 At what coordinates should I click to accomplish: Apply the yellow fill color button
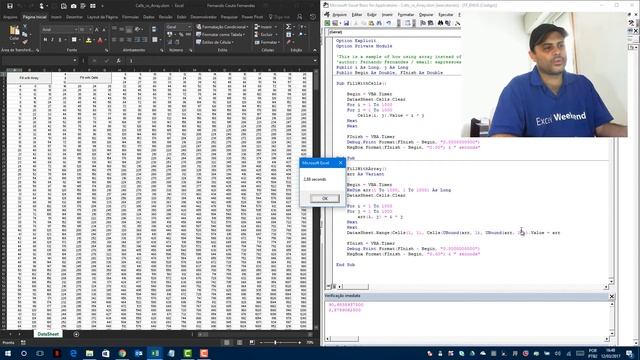(89, 40)
